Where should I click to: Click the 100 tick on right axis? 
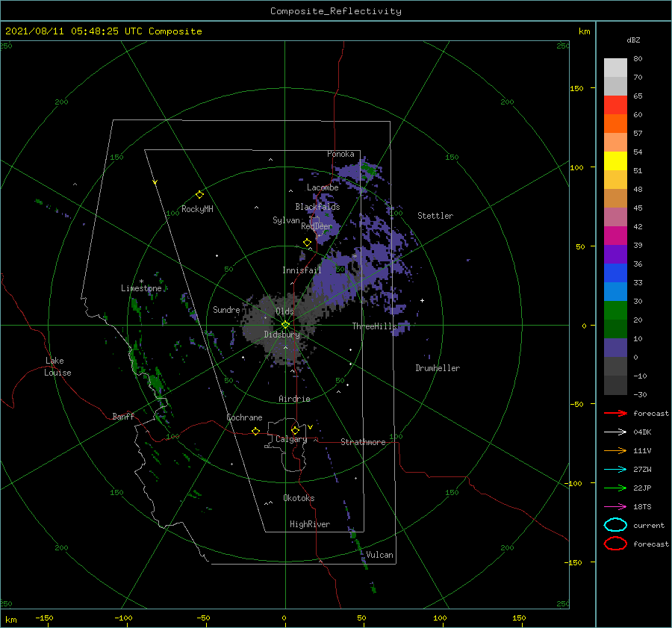[576, 167]
